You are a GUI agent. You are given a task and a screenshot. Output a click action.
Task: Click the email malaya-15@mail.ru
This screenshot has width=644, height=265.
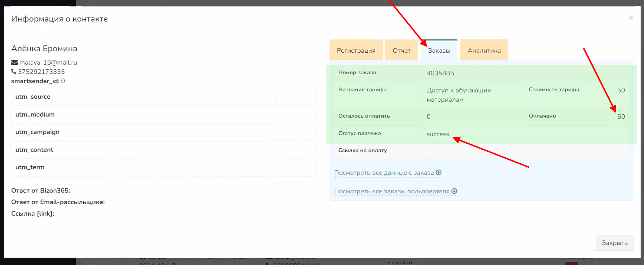(48, 62)
